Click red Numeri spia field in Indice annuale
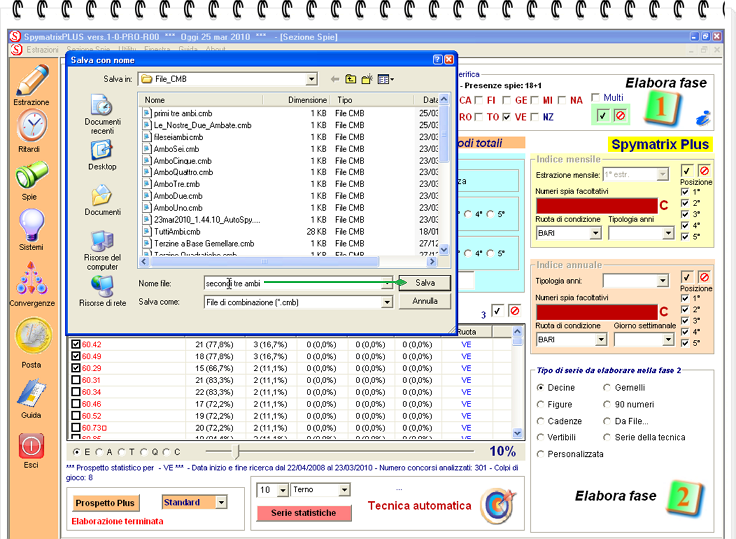Image resolution: width=736 pixels, height=539 pixels. point(597,312)
